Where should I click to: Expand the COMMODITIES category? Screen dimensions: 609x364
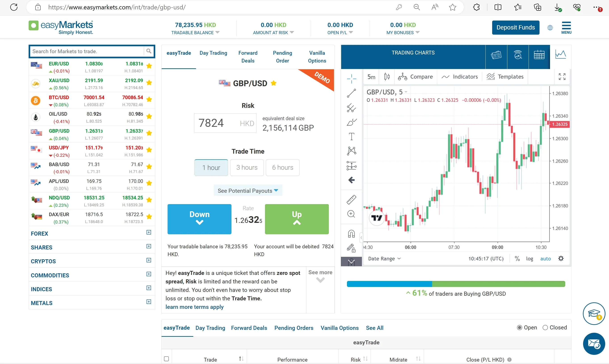click(149, 274)
